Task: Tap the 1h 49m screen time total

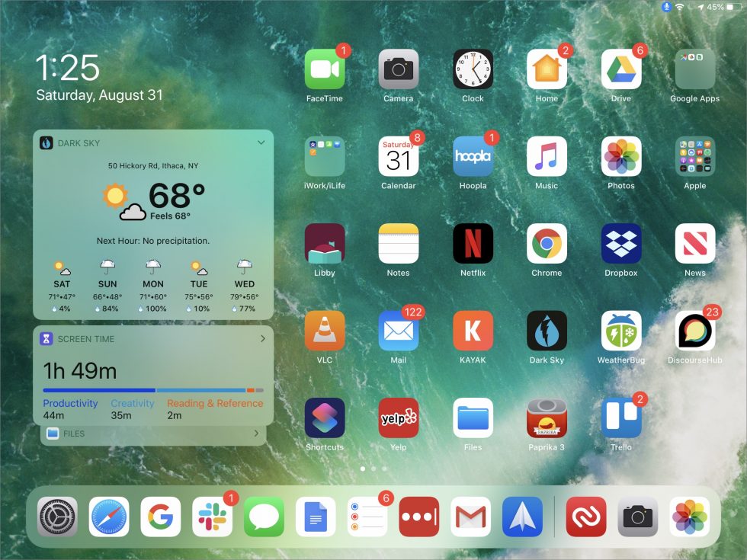Action: pyautogui.click(x=79, y=371)
